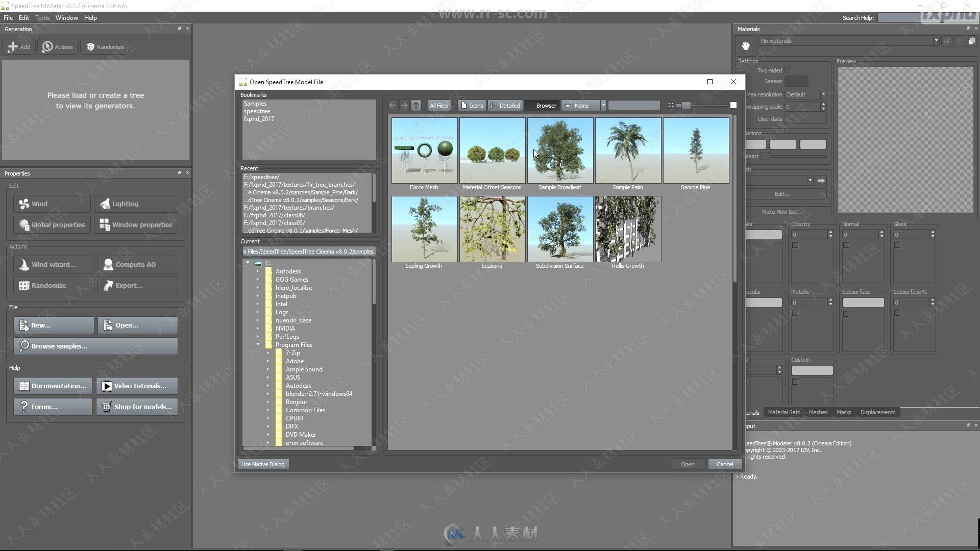This screenshot has height=551, width=980.
Task: Open the Samples bookmark
Action: 255,104
